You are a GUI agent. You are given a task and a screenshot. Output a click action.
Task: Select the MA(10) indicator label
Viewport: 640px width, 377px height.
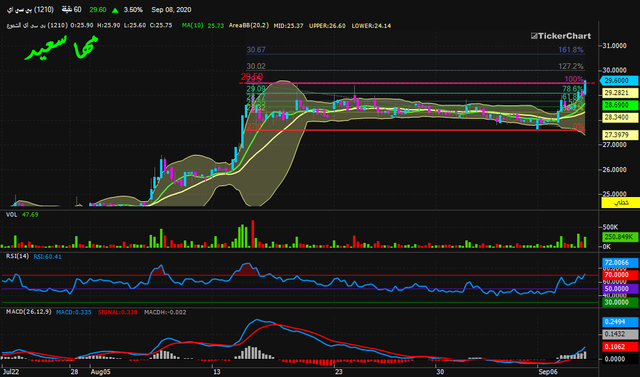[193, 25]
